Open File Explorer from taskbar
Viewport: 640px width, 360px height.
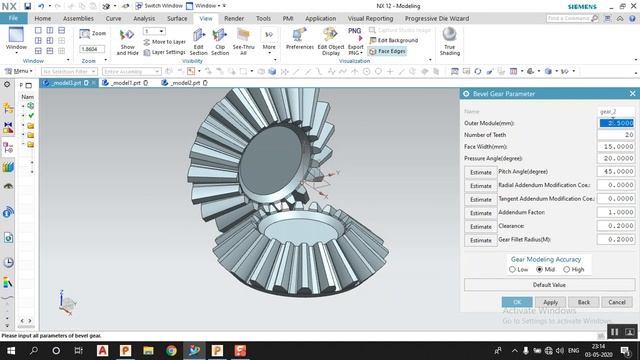(148, 351)
